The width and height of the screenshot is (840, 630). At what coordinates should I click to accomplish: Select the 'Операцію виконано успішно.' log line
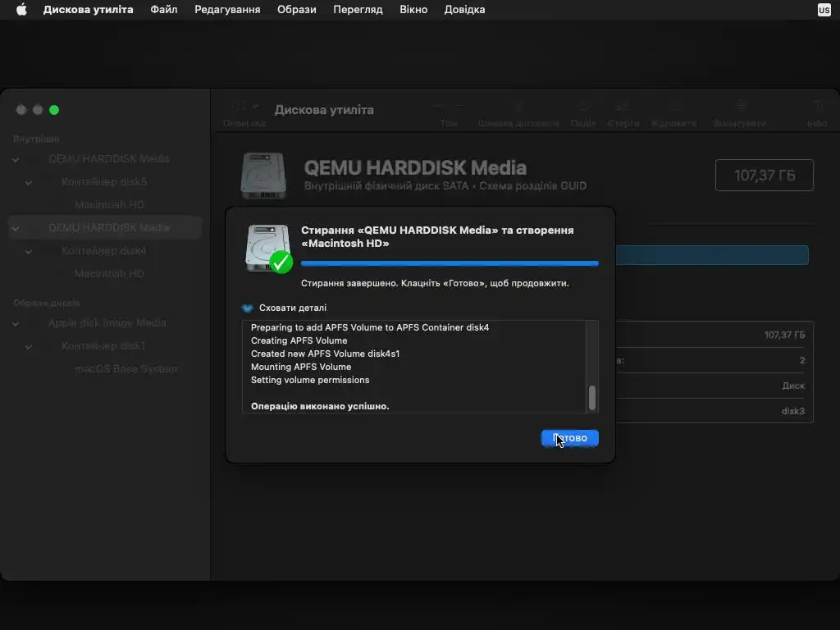320,406
